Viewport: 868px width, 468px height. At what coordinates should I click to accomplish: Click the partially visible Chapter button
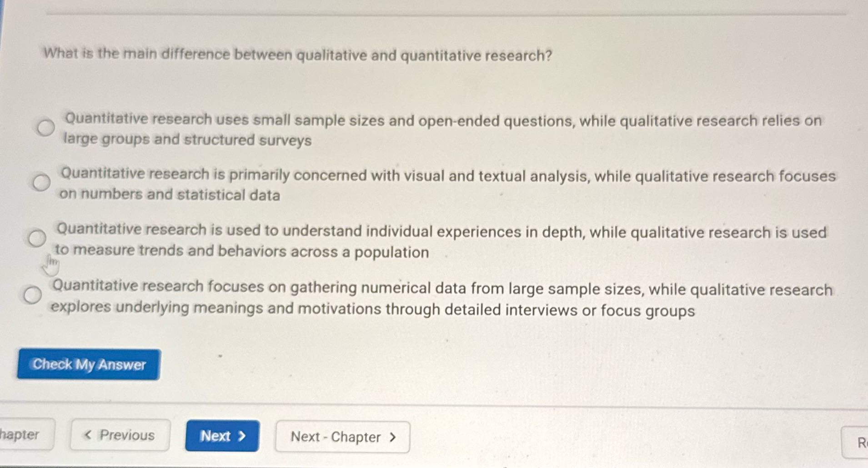coord(20,435)
